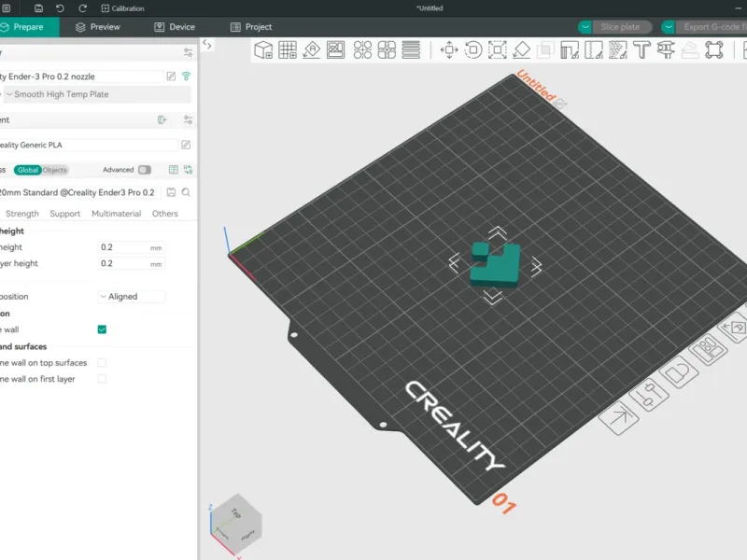Image resolution: width=747 pixels, height=560 pixels.
Task: Open the 0.20mm Standard process preset dropdown
Action: [80, 192]
